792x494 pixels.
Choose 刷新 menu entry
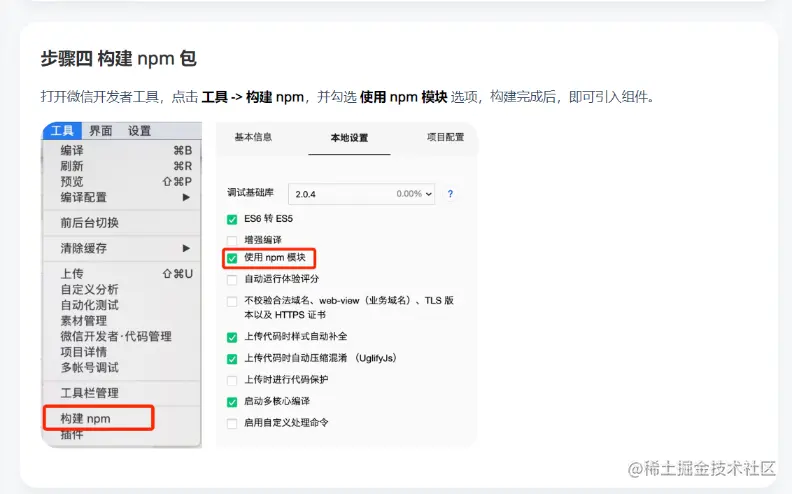point(122,166)
